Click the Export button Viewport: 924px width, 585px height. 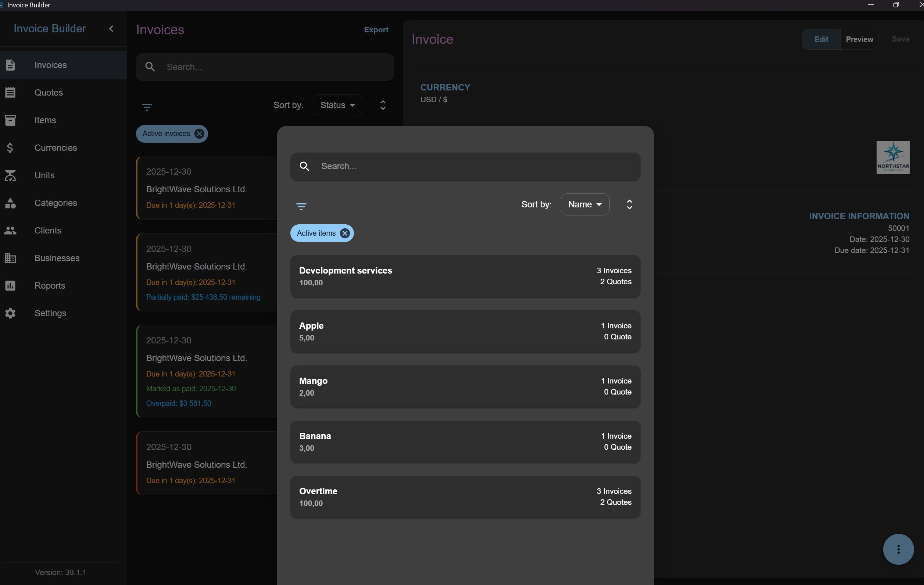(376, 30)
